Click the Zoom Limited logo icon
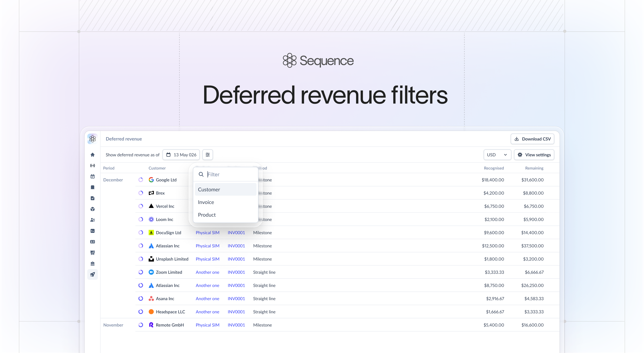Image resolution: width=644 pixels, height=353 pixels. [151, 272]
